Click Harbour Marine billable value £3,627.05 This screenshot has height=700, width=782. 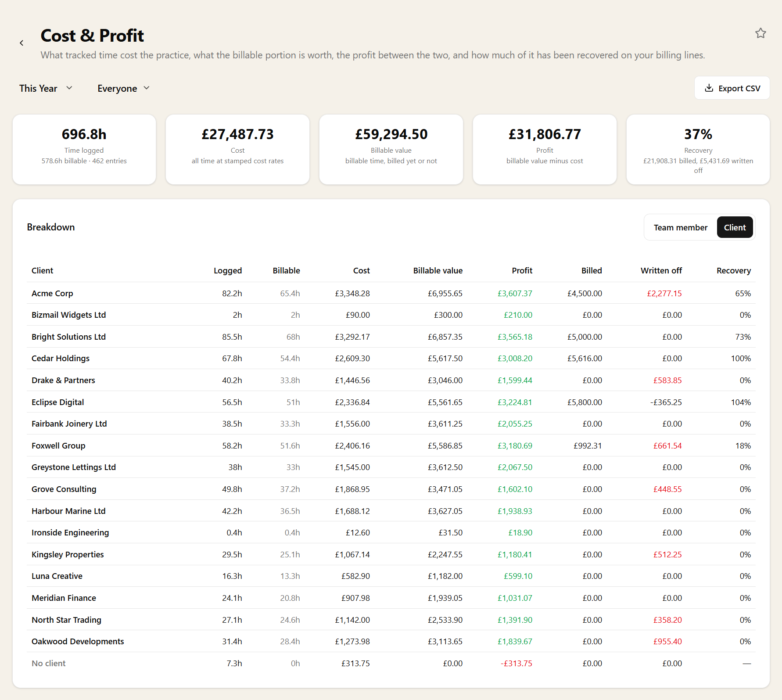(x=445, y=511)
